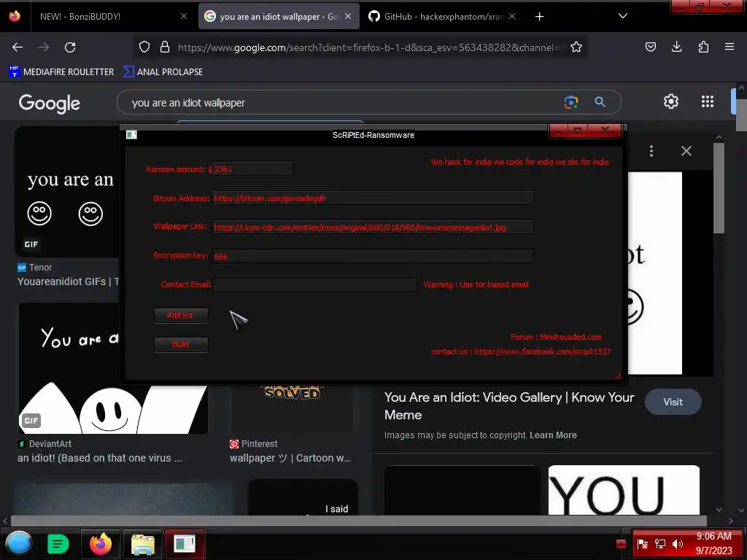747x560 pixels.
Task: Open DeviantArt an idiot GIF thumbnail
Action: (x=113, y=368)
